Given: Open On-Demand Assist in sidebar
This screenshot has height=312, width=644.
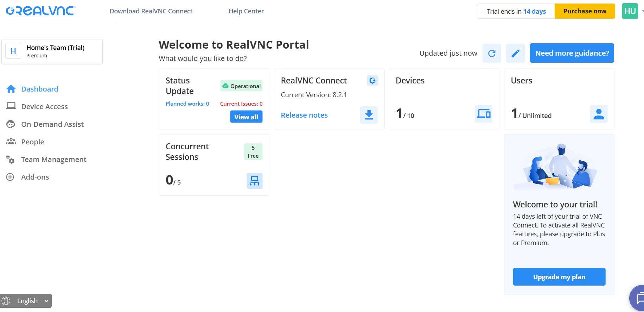Looking at the screenshot, I should coord(52,124).
